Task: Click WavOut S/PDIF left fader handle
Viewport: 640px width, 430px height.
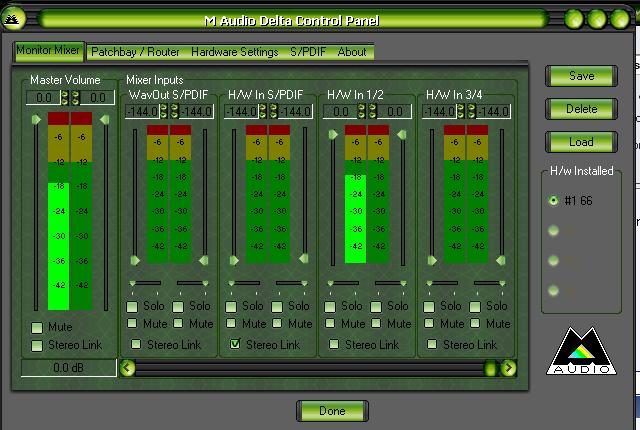Action: click(135, 260)
